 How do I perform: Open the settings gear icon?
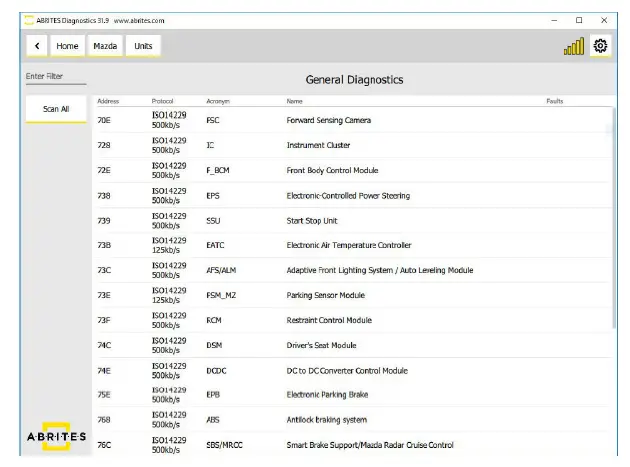pos(600,46)
